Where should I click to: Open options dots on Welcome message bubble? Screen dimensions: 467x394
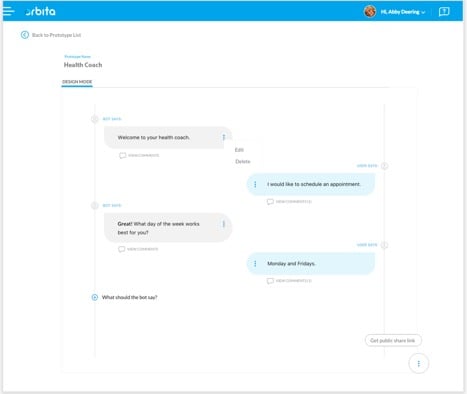(224, 137)
